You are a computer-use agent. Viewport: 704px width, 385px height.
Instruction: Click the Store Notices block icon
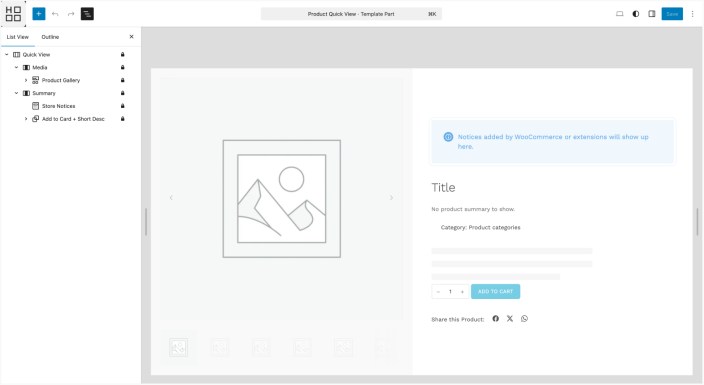click(x=35, y=106)
